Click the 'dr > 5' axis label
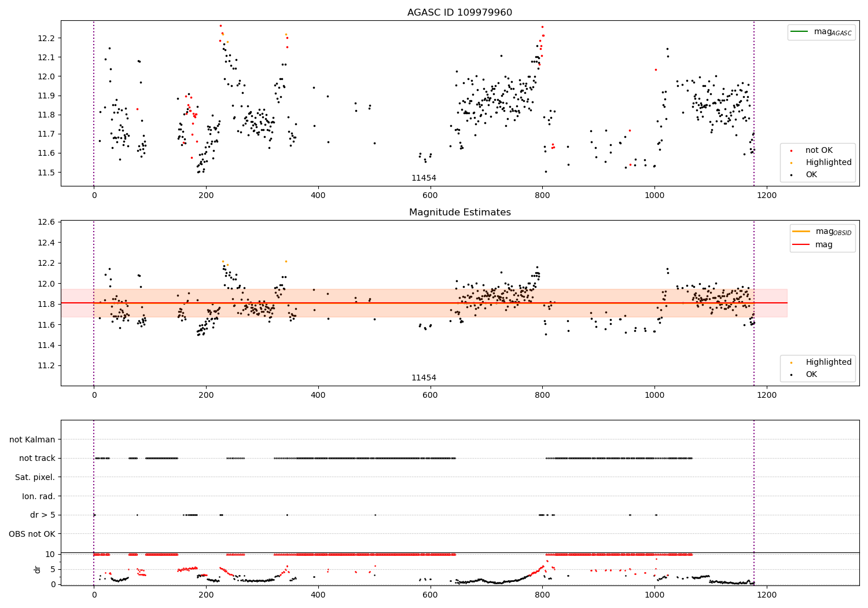 (43, 515)
